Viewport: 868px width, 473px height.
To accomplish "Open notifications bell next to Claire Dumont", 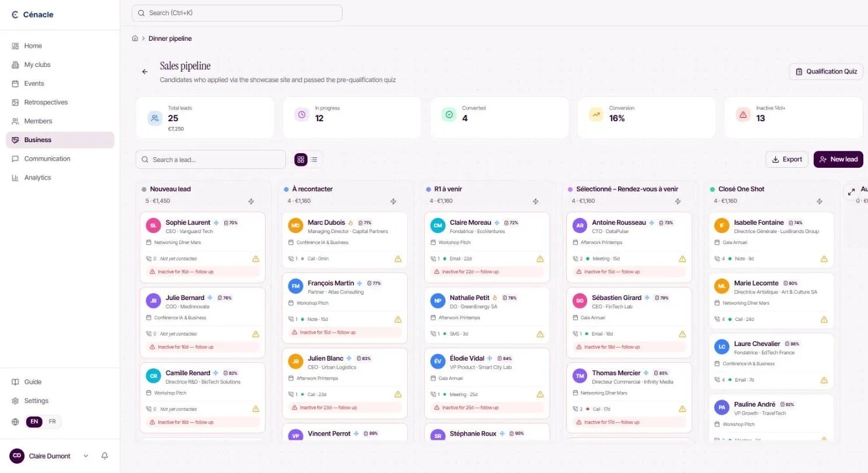I will tap(105, 456).
